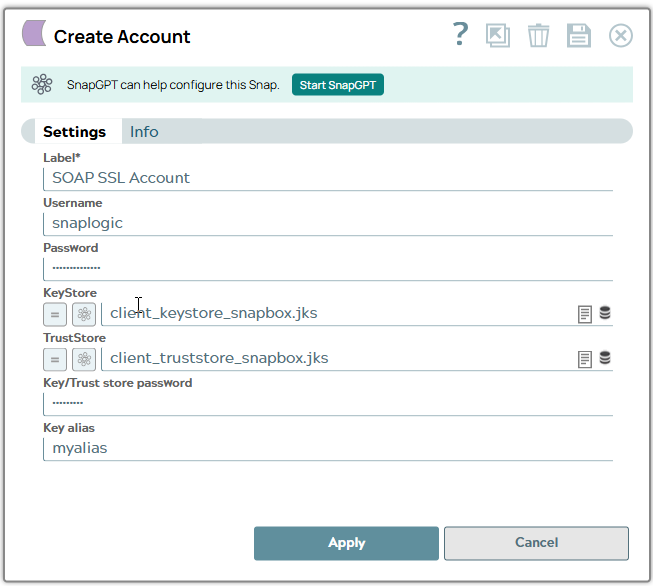Screen dimensions: 653x586
Task: Toggle expression button for TrustStore
Action: tap(55, 359)
